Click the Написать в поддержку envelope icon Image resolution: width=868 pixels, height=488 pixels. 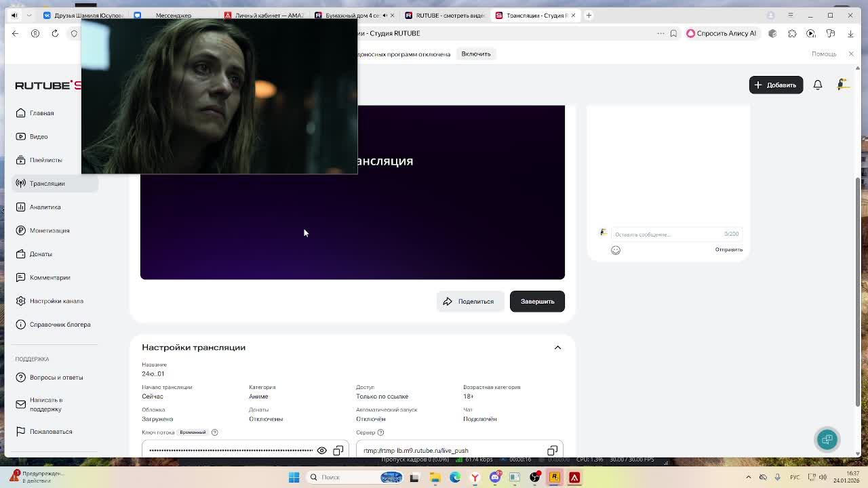point(21,405)
